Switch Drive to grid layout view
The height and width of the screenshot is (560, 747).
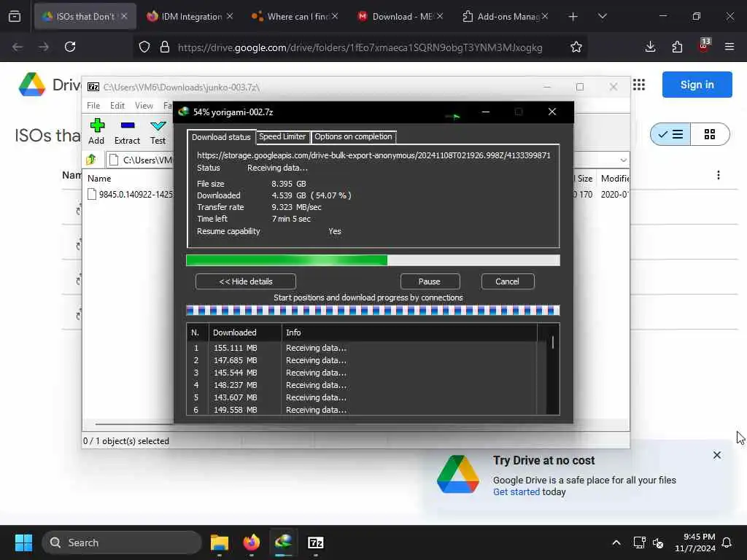pyautogui.click(x=710, y=134)
